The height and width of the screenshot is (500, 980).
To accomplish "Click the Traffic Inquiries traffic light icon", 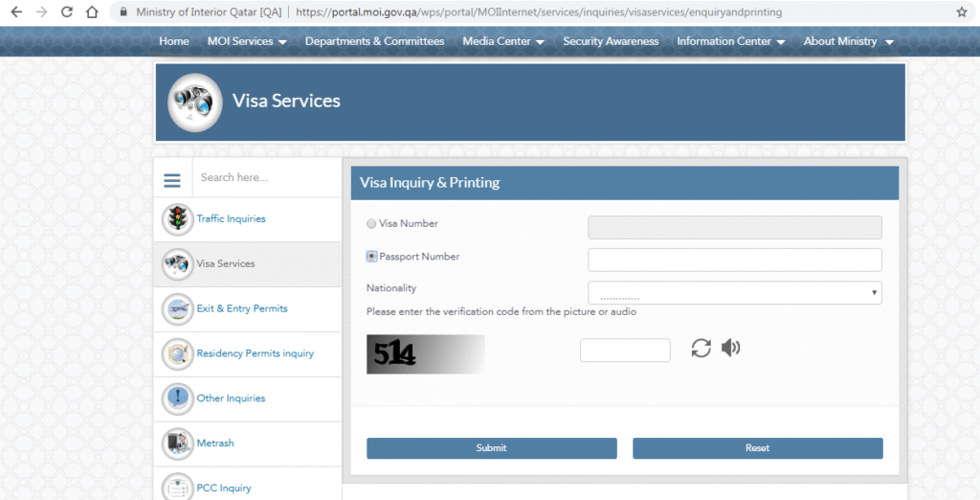I will (178, 219).
